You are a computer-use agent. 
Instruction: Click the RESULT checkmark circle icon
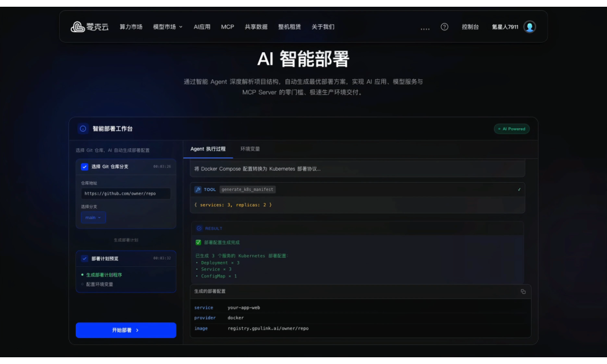click(x=200, y=228)
